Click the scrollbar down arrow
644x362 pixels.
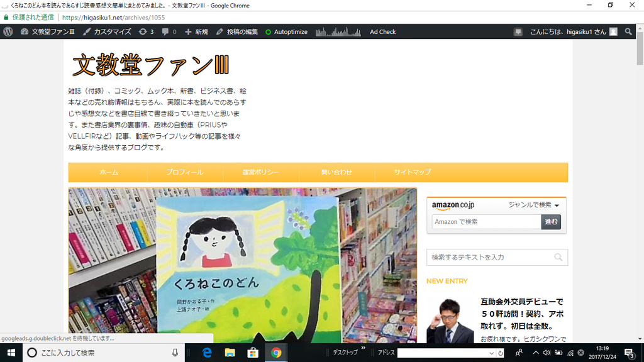(x=640, y=339)
